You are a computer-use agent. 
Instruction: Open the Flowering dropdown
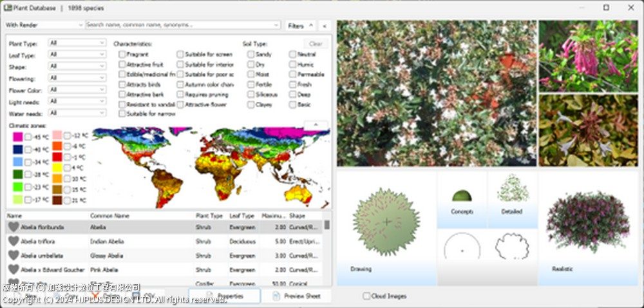77,78
